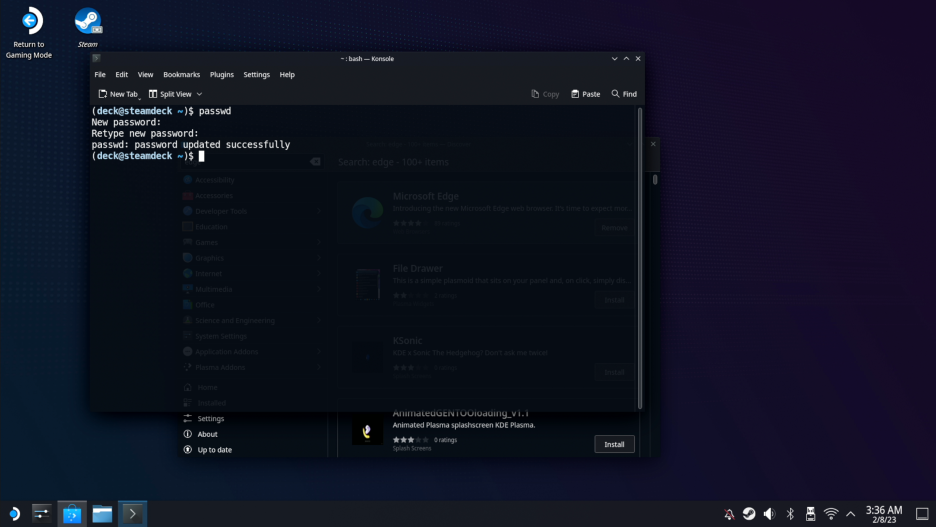Open the Return to Gaming Mode desktop shortcut
The width and height of the screenshot is (936, 527).
[x=29, y=33]
